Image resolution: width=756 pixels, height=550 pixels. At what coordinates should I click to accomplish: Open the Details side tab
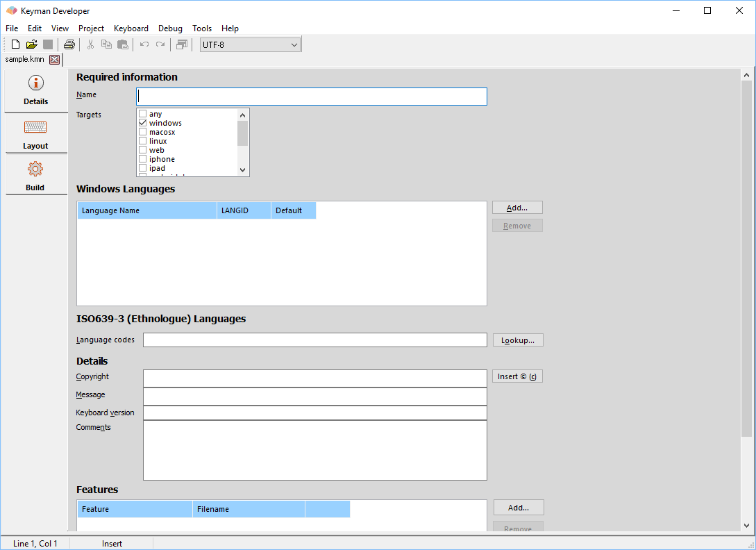tap(35, 91)
